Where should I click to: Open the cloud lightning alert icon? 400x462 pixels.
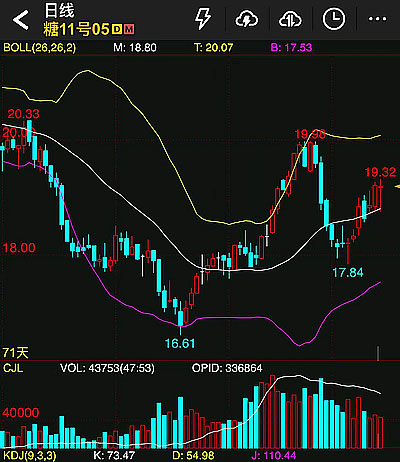(247, 19)
